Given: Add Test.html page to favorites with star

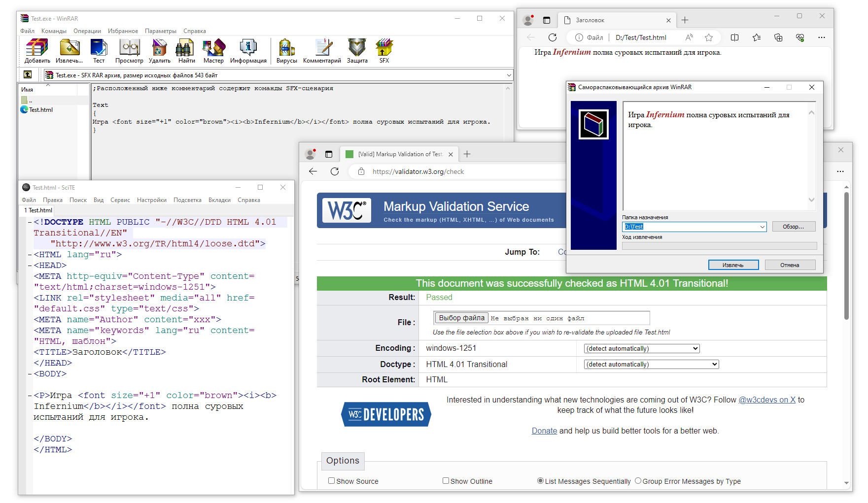Looking at the screenshot, I should [x=709, y=37].
